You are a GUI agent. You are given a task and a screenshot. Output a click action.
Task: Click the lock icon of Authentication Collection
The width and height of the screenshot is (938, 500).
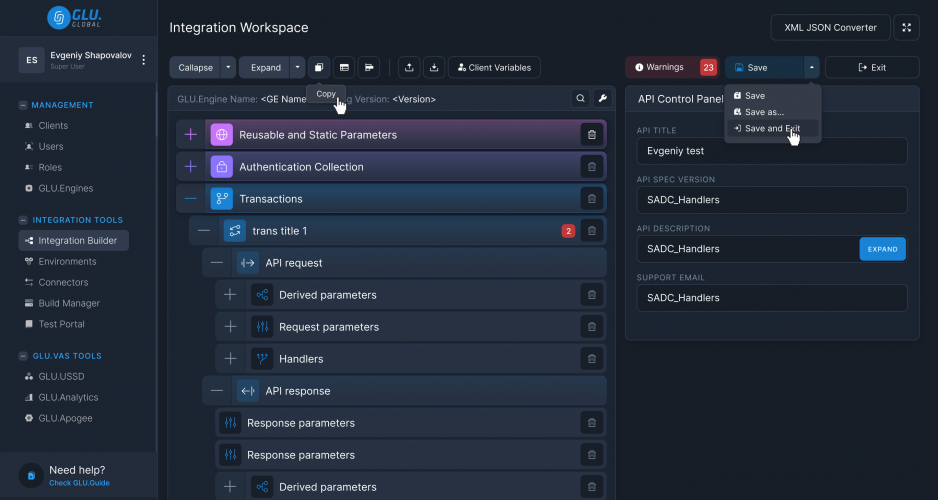pos(221,167)
